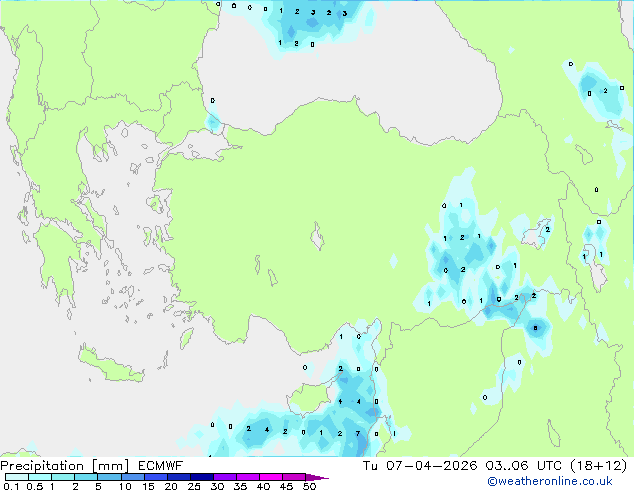This screenshot has height=490, width=634.
Task: Click the '[mm]' unit label
Action: 111,466
